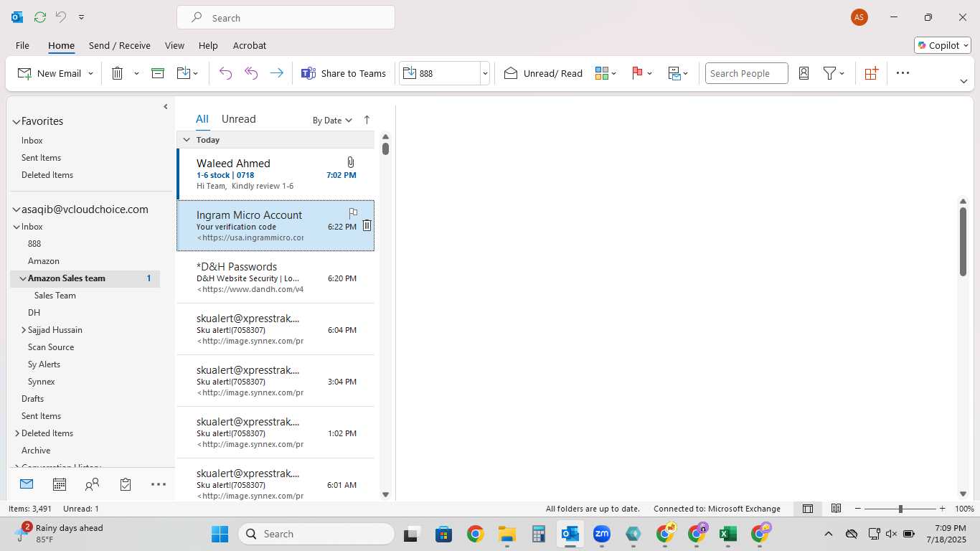The width and height of the screenshot is (980, 551).
Task: Show only Unread messages tab
Action: click(238, 119)
